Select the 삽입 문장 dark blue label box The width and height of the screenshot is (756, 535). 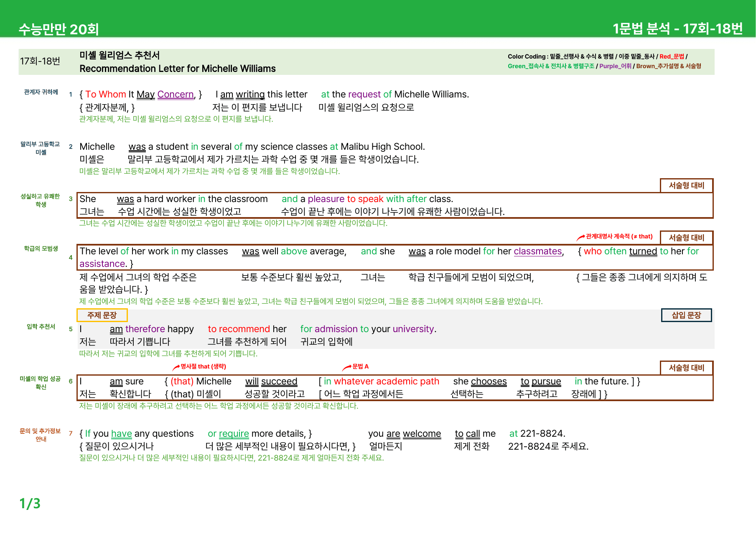click(x=686, y=315)
